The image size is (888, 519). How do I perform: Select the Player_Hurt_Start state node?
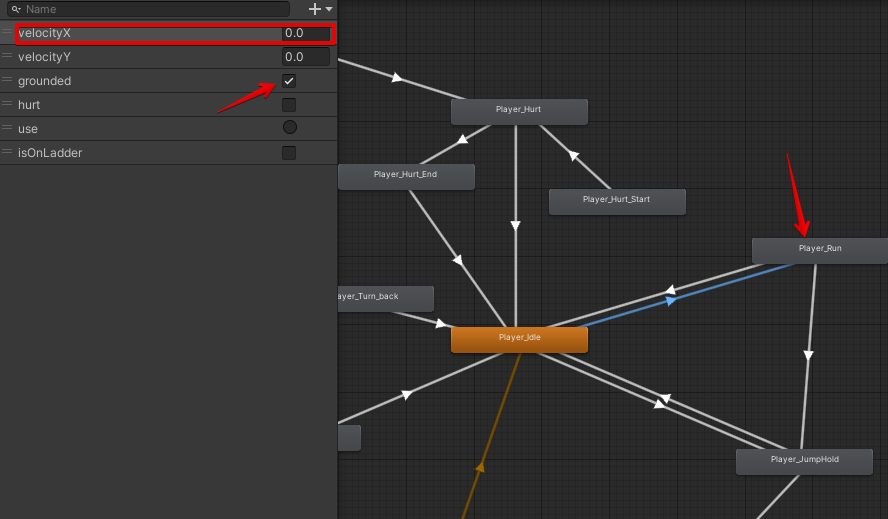pos(616,200)
